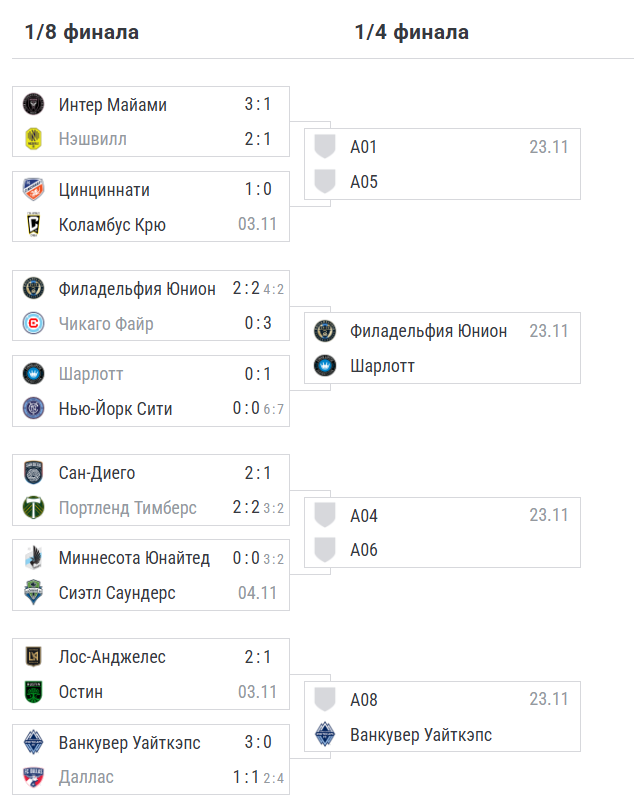Click the Minnesota United club logo
634x795 pixels.
(x=33, y=558)
